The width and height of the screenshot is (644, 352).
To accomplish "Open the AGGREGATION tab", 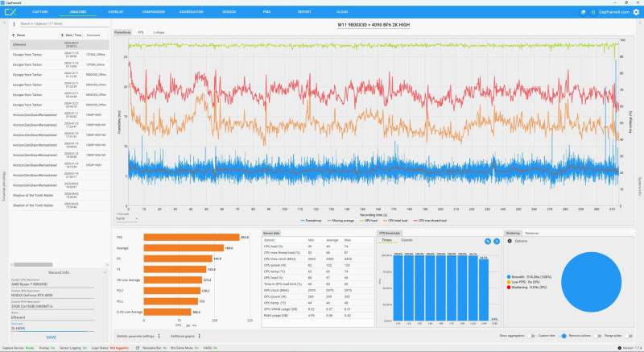I will (x=191, y=12).
